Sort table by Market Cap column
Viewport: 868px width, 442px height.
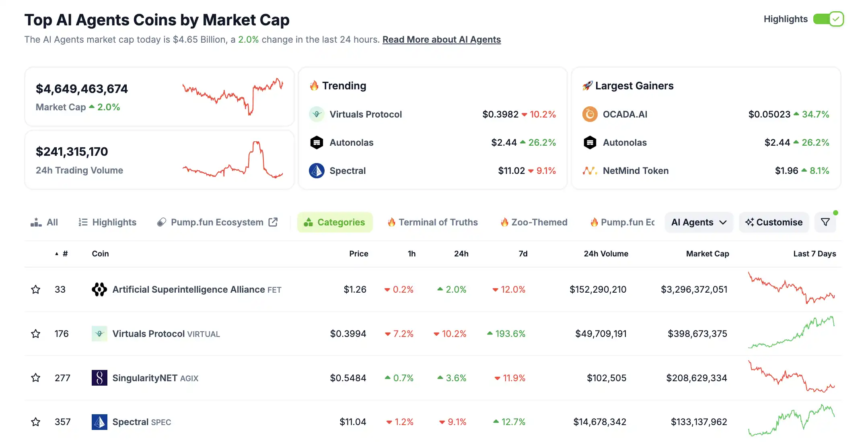point(707,254)
